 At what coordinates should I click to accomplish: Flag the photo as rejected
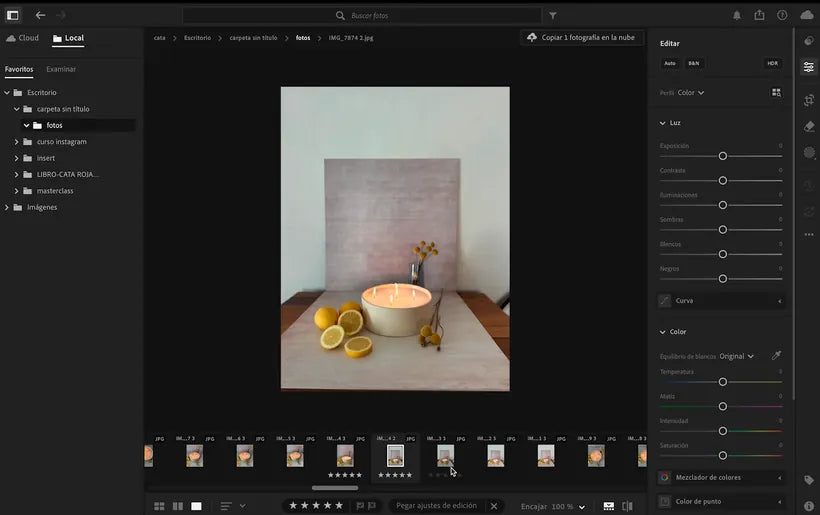coord(372,506)
